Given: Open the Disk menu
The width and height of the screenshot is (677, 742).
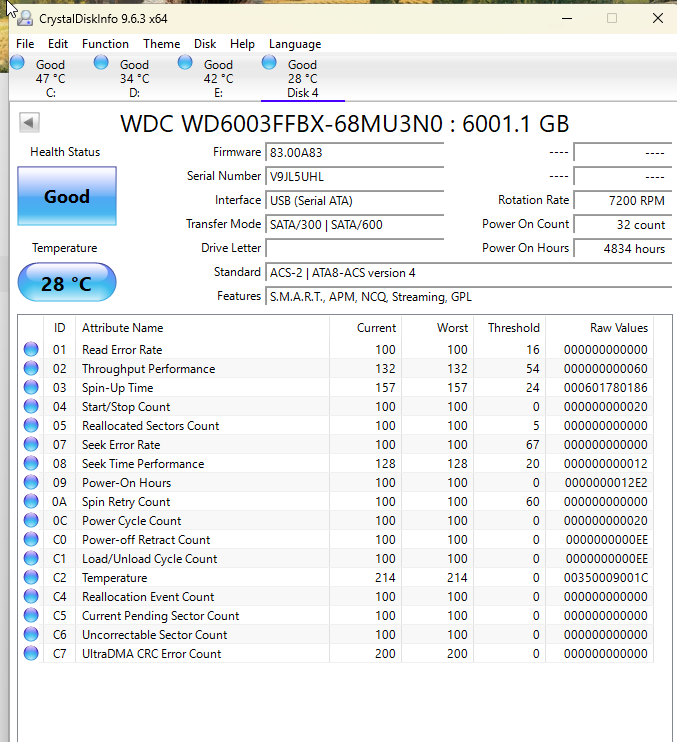Looking at the screenshot, I should [x=205, y=44].
